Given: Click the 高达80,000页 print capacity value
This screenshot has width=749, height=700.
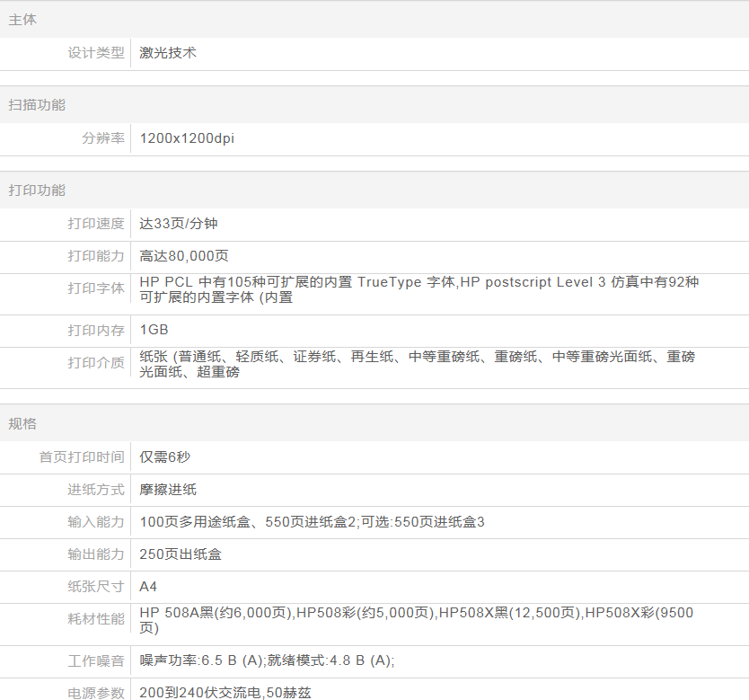Looking at the screenshot, I should pyautogui.click(x=184, y=256).
